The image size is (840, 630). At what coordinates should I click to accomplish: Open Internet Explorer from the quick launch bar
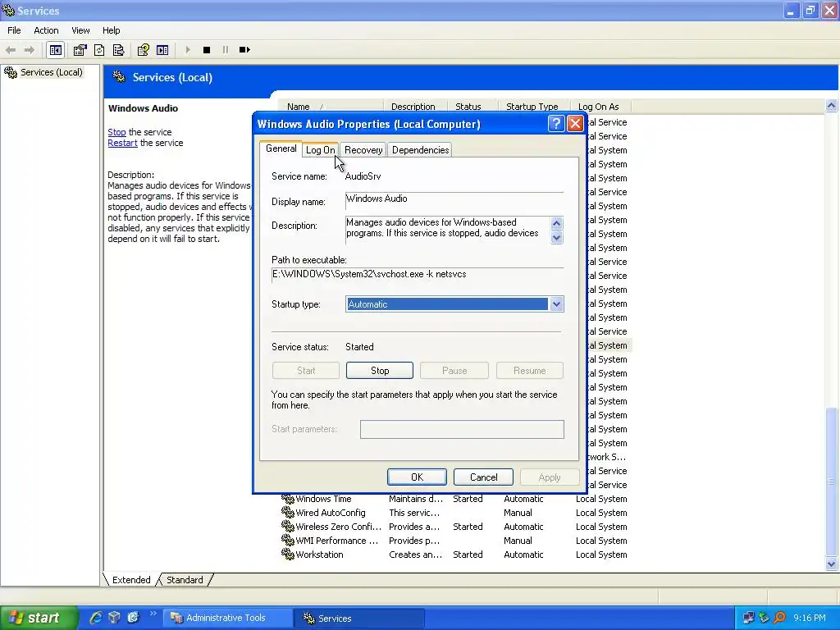click(x=96, y=618)
